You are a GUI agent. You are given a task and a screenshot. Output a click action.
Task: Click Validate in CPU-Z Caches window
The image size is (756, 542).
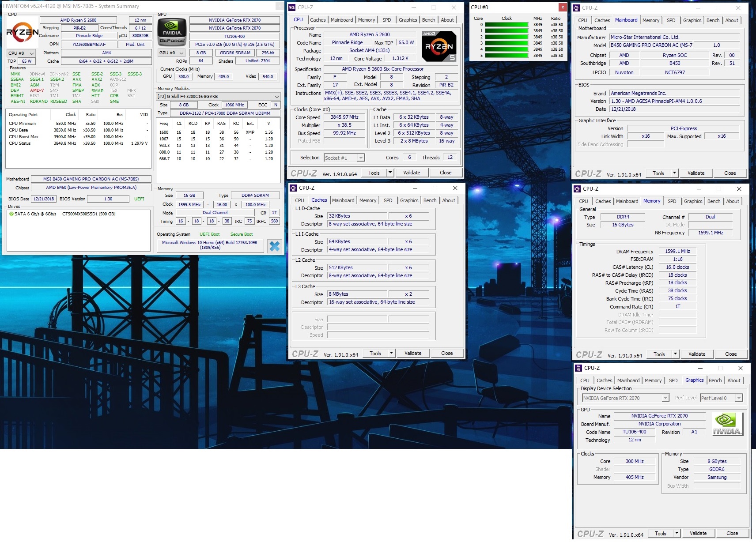413,353
